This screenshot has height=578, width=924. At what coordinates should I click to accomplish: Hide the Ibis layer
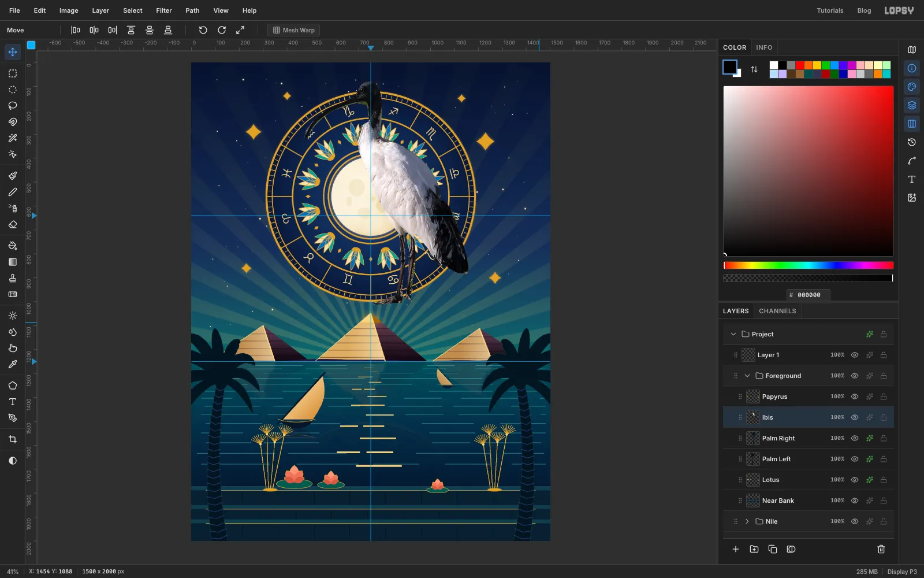tap(855, 417)
